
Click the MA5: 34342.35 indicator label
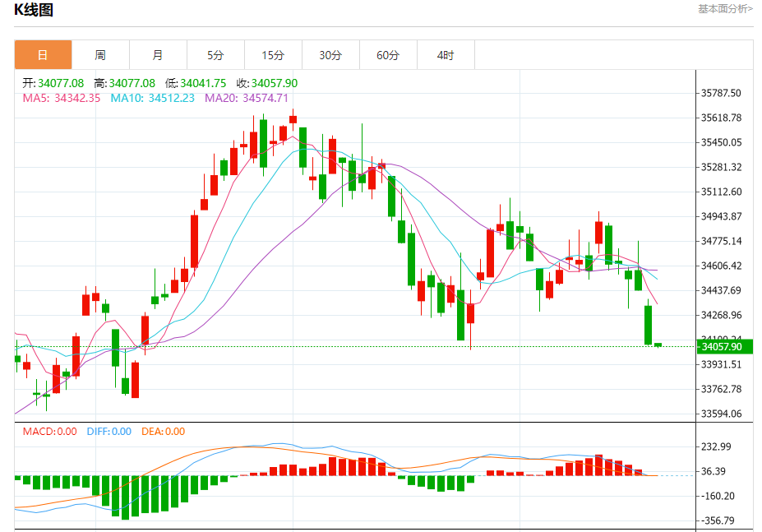tap(62, 98)
